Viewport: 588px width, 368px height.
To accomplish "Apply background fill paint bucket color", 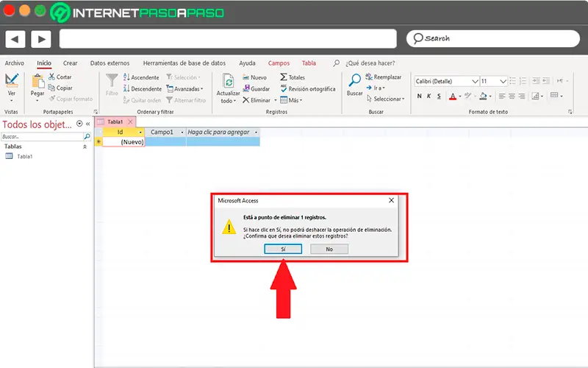I will point(484,96).
